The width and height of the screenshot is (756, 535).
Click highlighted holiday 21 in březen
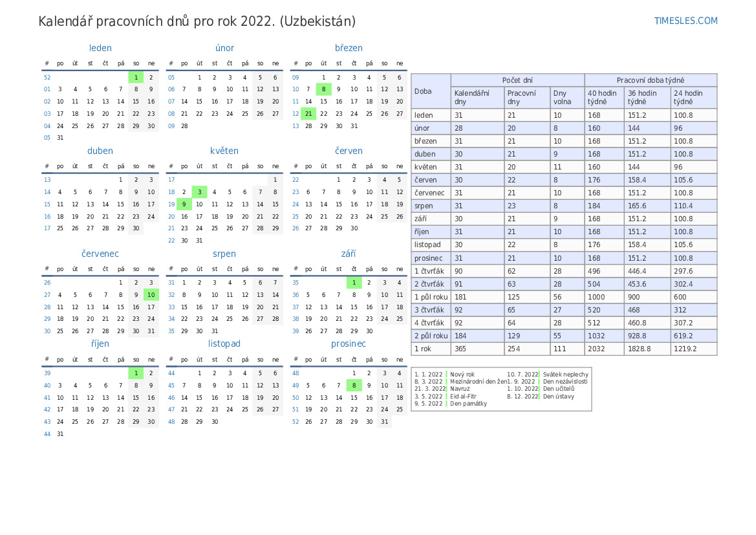[x=308, y=114]
